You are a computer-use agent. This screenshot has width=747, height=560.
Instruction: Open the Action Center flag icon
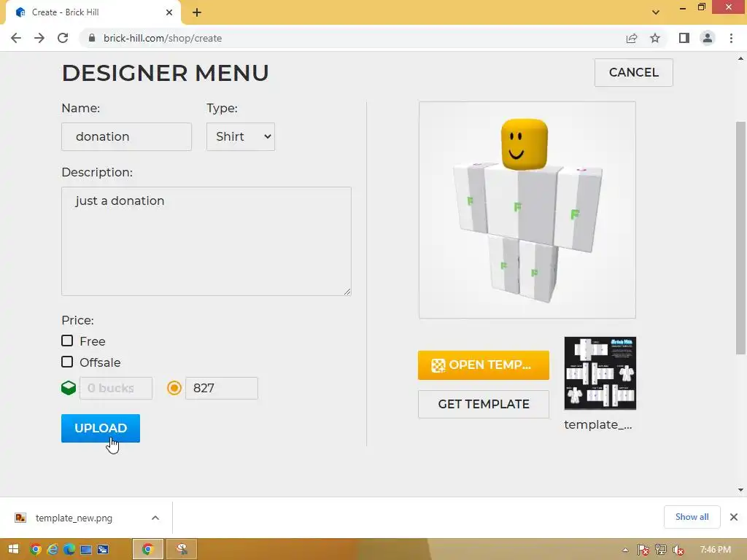643,550
